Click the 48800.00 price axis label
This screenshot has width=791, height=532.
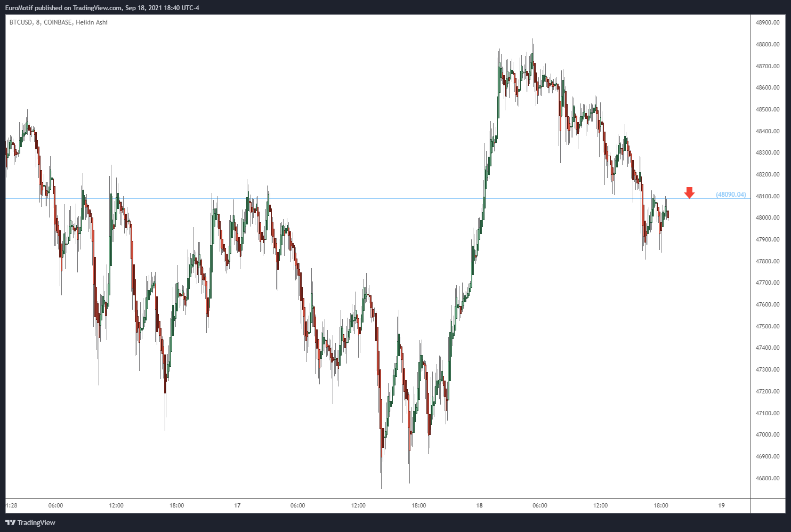[x=768, y=44]
